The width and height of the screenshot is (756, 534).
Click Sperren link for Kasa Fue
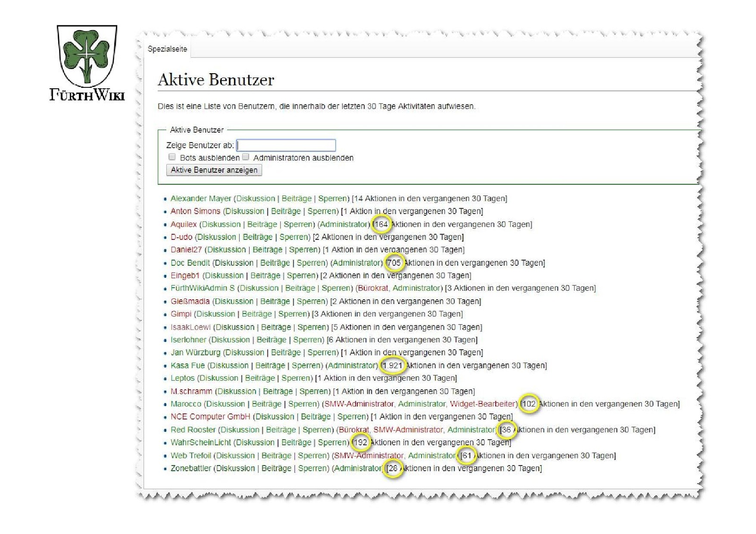click(x=307, y=365)
